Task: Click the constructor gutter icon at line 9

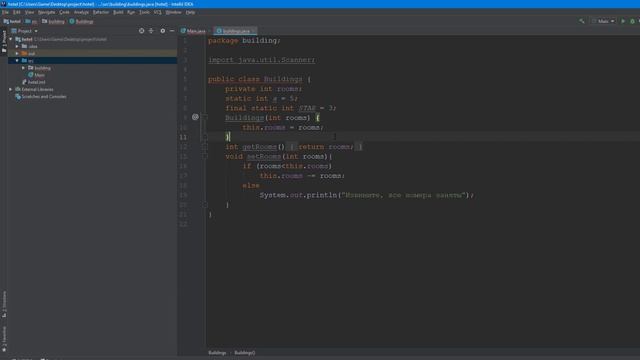Action: pyautogui.click(x=195, y=117)
